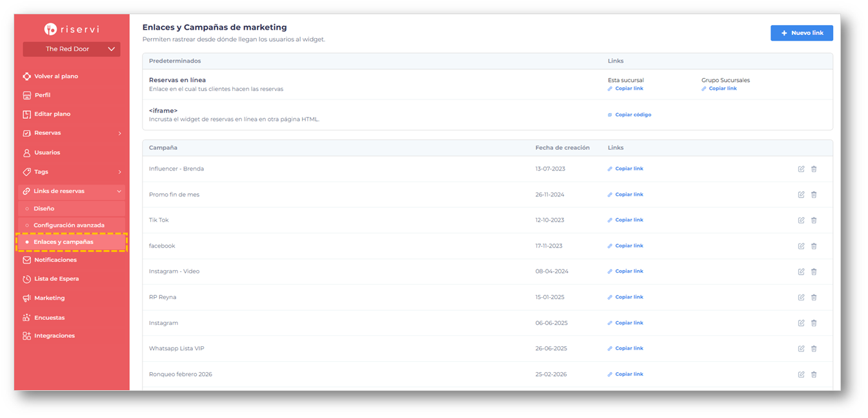Edit the Ronqueo febrero 2026 campaign
The height and width of the screenshot is (418, 868).
point(801,374)
